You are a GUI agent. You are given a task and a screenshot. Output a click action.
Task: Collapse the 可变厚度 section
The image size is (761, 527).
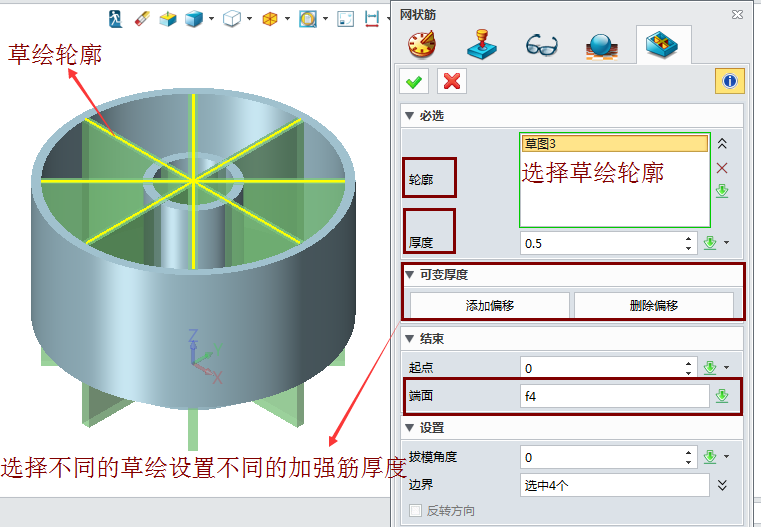point(409,274)
